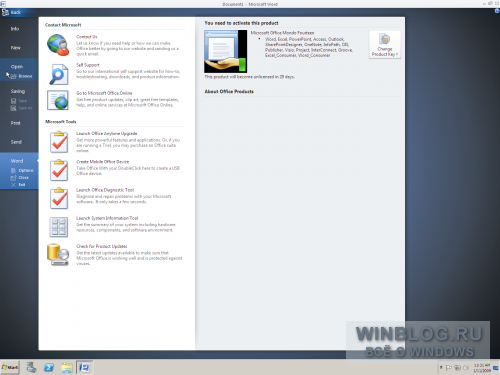This screenshot has width=500, height=375.
Task: Click Word icon in the taskbar
Action: pos(84,368)
